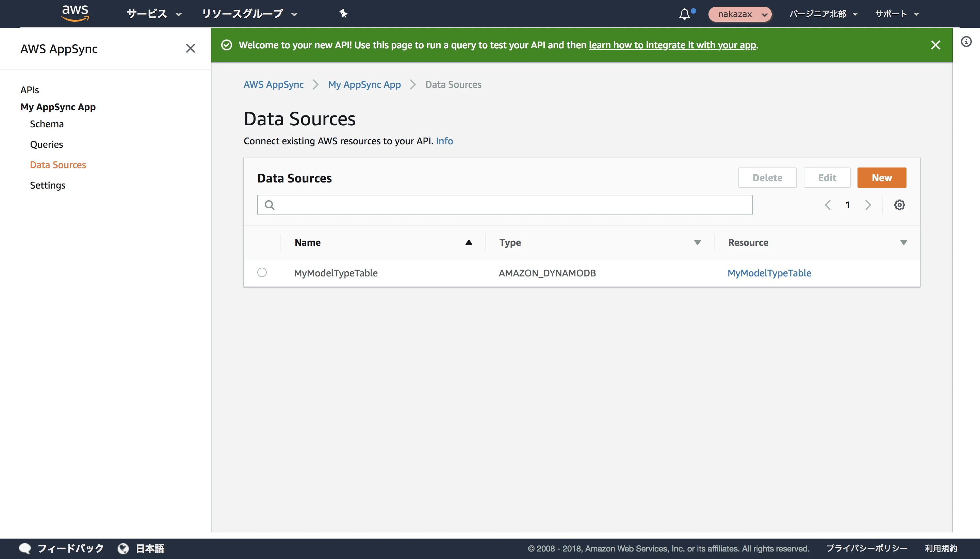This screenshot has height=559, width=980.
Task: Open the nakazax account dropdown
Action: point(740,14)
